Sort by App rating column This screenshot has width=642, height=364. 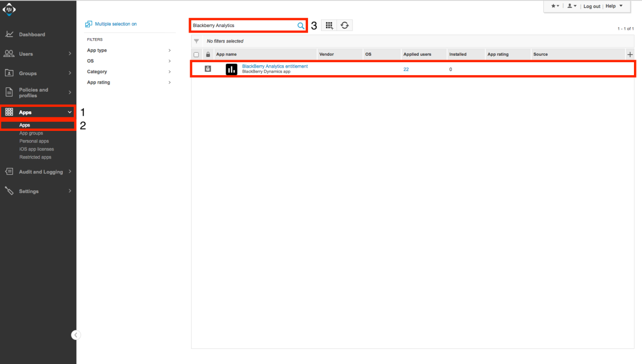pyautogui.click(x=498, y=54)
